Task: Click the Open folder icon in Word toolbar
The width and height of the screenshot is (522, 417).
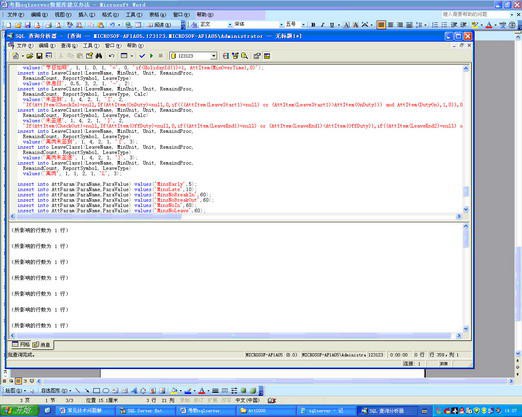Action: 18,25
